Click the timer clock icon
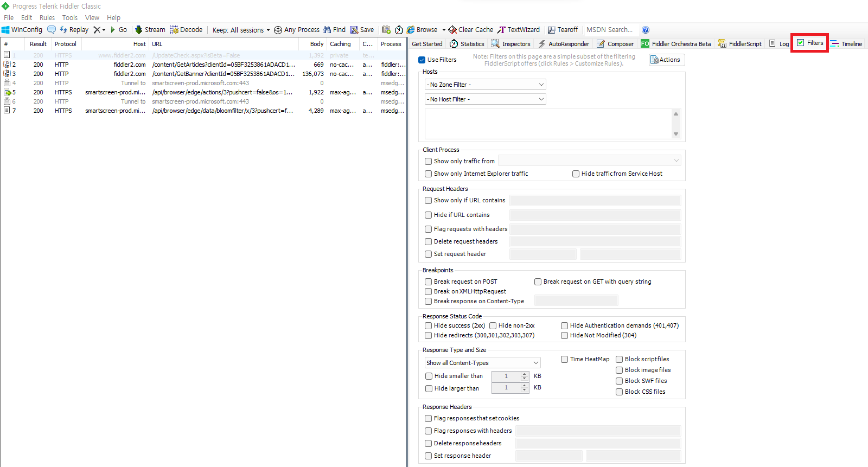Image resolution: width=868 pixels, height=467 pixels. [399, 30]
